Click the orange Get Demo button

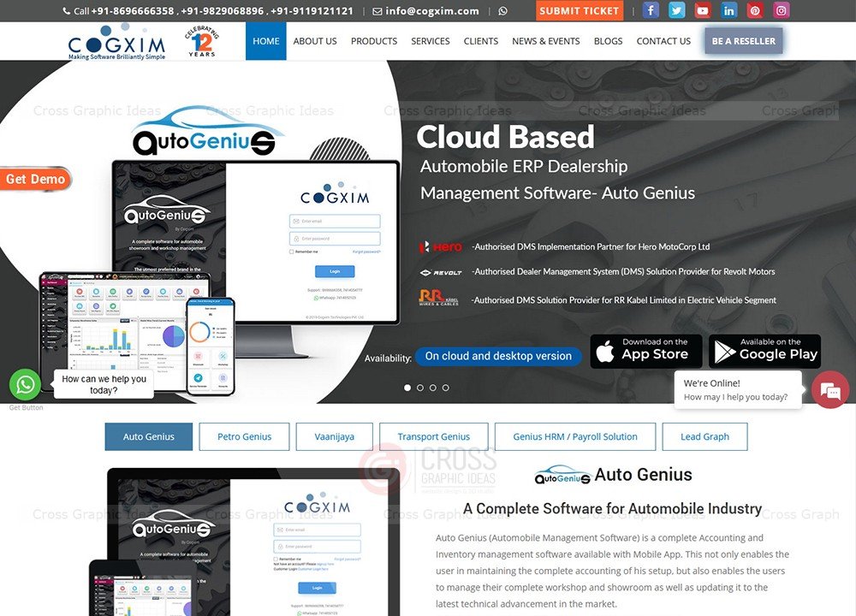35,179
